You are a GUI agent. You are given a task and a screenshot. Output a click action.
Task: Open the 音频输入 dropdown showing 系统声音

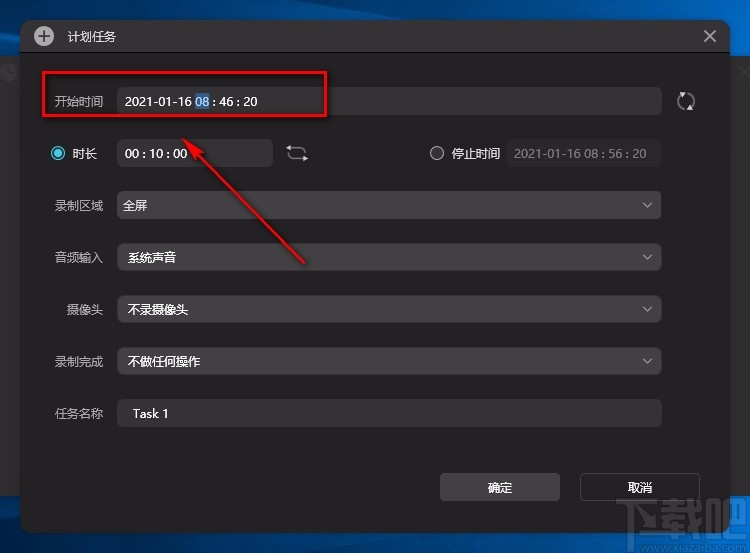coord(389,257)
